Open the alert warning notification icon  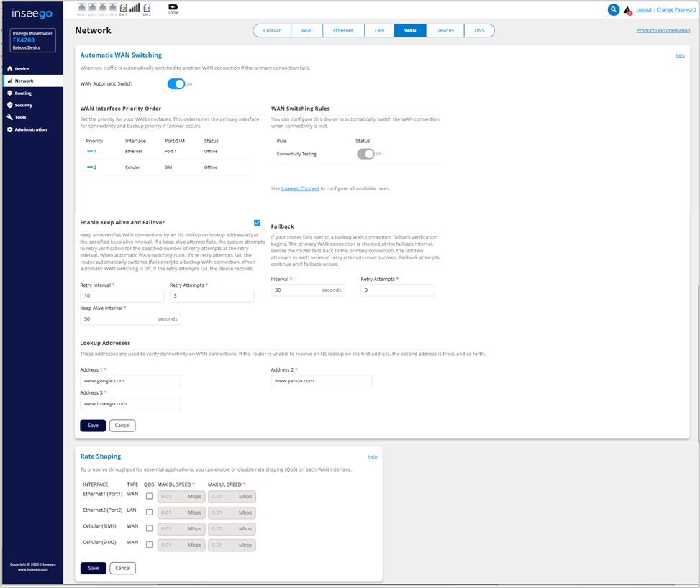(x=627, y=10)
